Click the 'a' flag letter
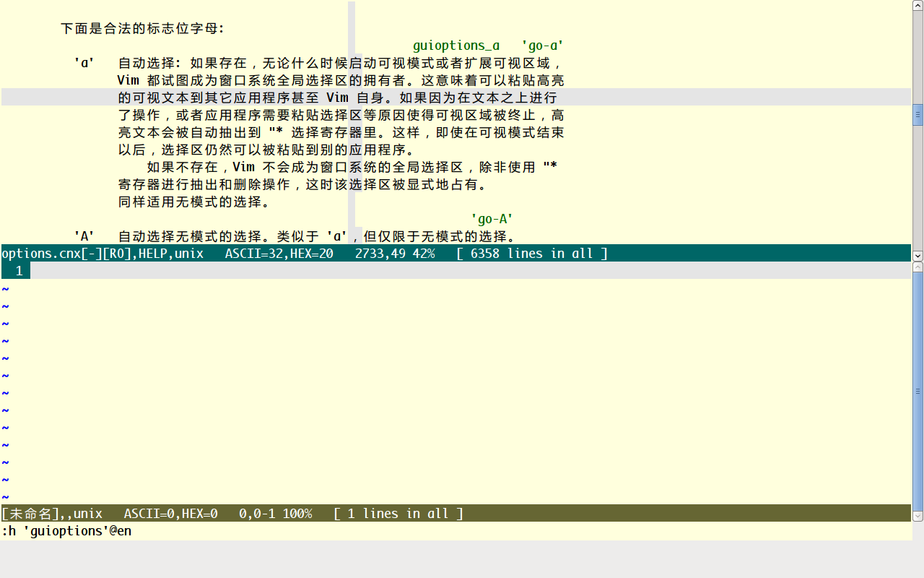The image size is (924, 578). 84,63
